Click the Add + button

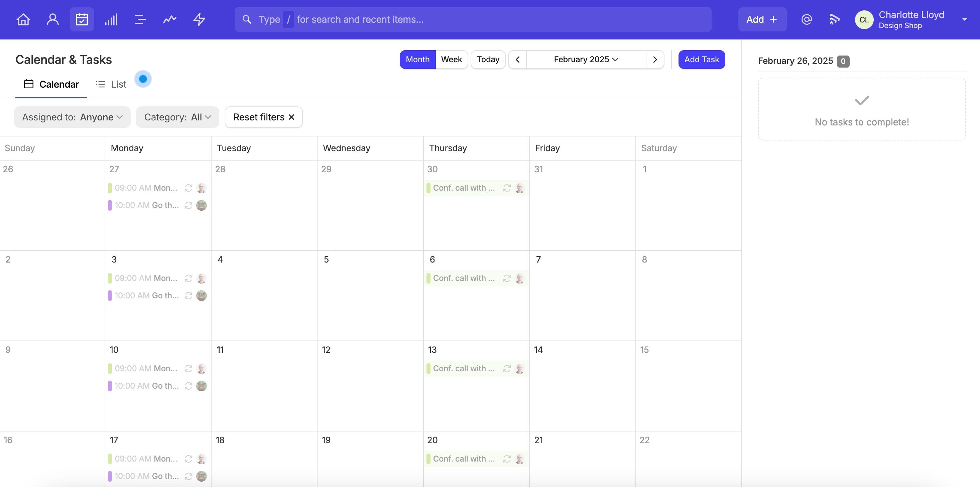click(x=762, y=19)
